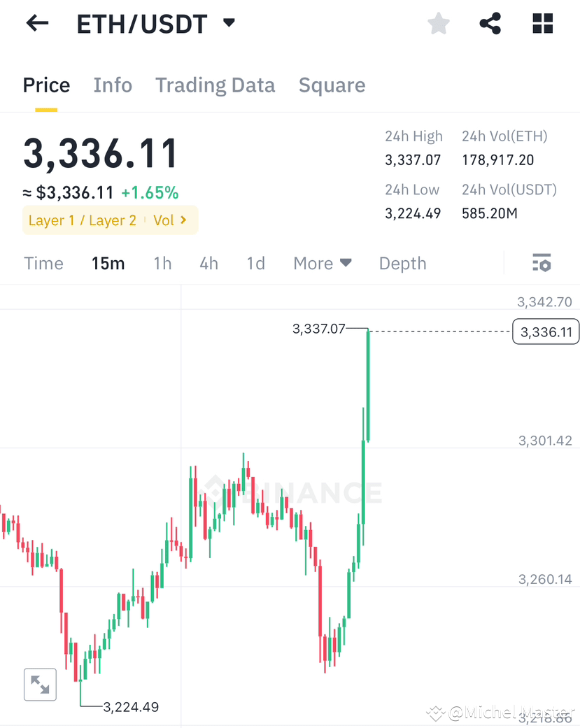Screen dimensions: 580x728
Task: Star ETH/USDT as a favorite
Action: (x=438, y=23)
